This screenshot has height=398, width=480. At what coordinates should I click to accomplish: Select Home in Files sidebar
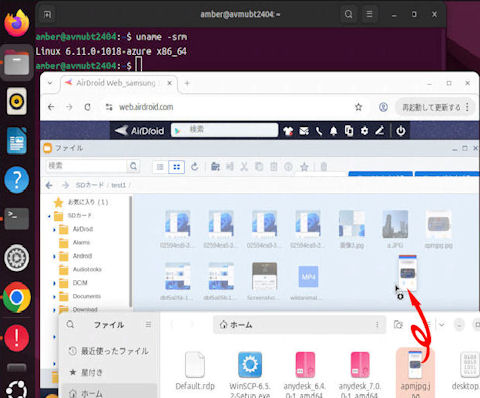point(109,393)
